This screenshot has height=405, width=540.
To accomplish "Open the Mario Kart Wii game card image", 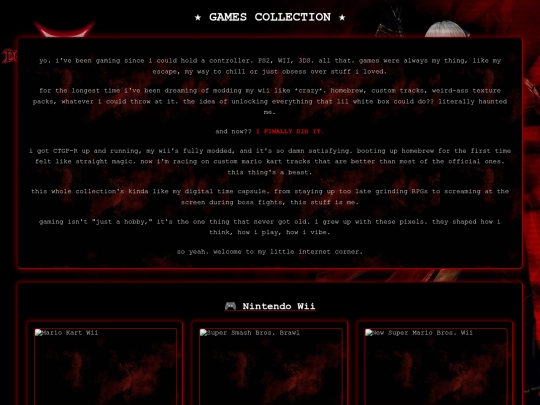I will pos(105,367).
